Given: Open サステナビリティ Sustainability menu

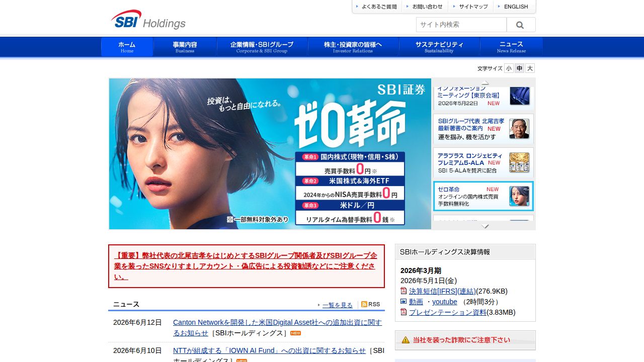Looking at the screenshot, I should [x=439, y=47].
